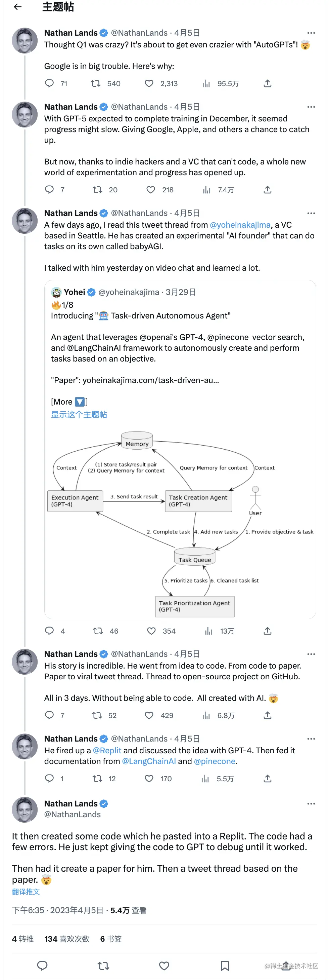Click the back arrow at top

(x=17, y=7)
